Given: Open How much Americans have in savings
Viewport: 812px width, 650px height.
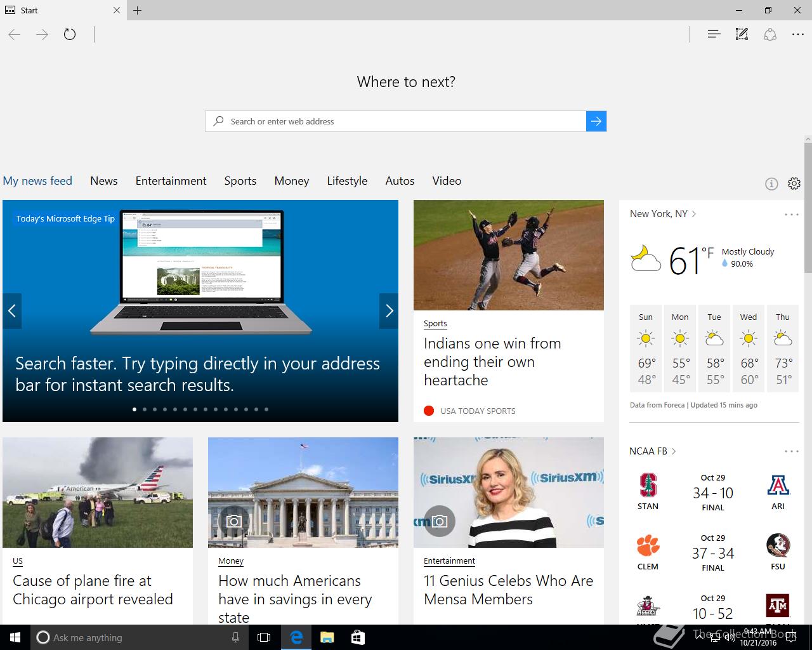Looking at the screenshot, I should 295,599.
